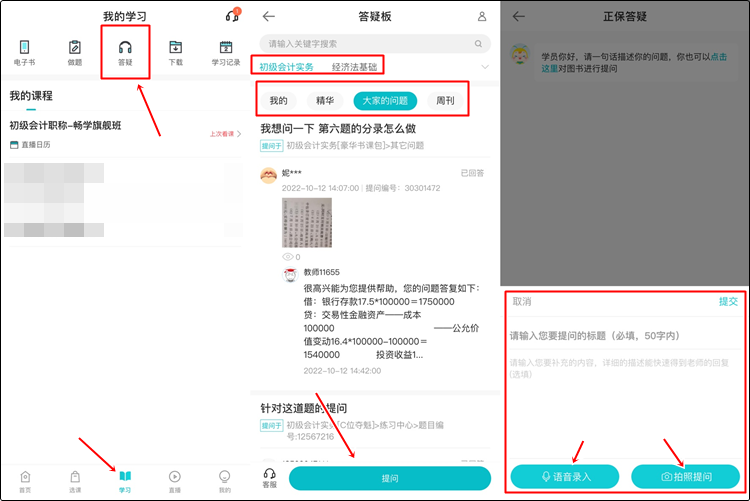
Task: Go to 我的 profile tab in bottom bar
Action: 224,481
